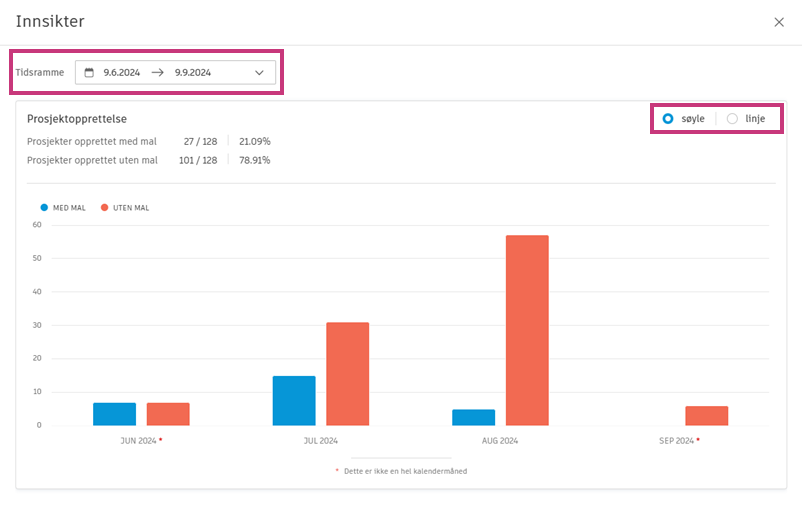Expand the Tidsramme date range chevron
This screenshot has height=516, width=802.
point(259,73)
